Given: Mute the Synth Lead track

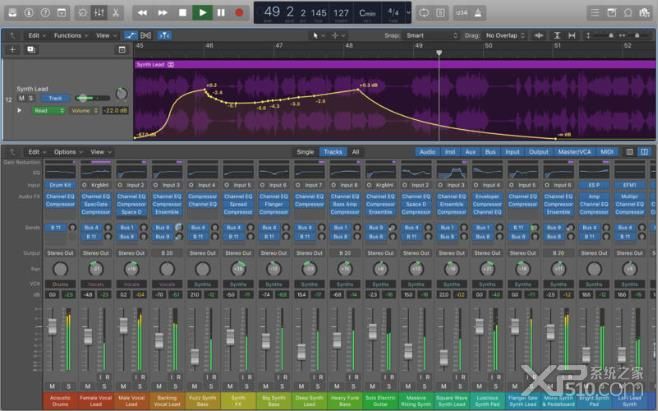Looking at the screenshot, I should pos(21,98).
